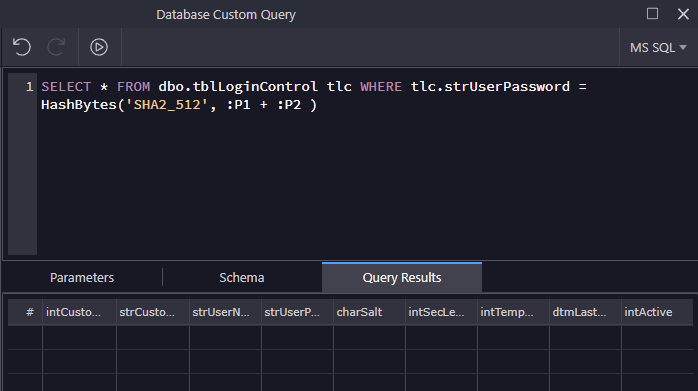The height and width of the screenshot is (391, 698).
Task: Click the WHERE keyword in the query
Action: coord(381,86)
